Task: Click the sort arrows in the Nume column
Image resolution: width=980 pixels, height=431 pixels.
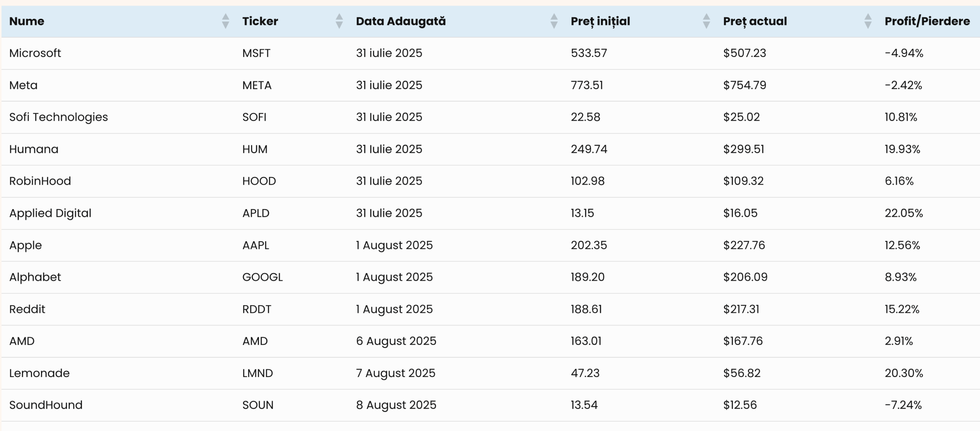Action: 225,21
